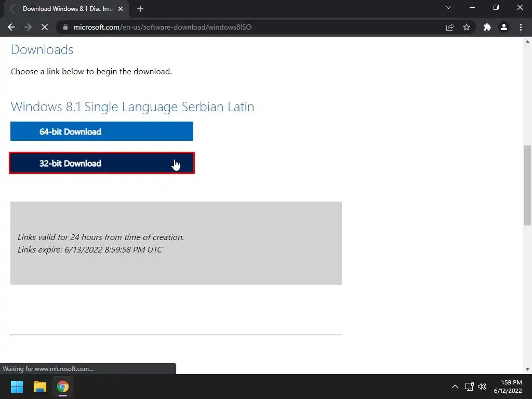The width and height of the screenshot is (532, 399).
Task: Open network status tray icon
Action: coord(469,387)
